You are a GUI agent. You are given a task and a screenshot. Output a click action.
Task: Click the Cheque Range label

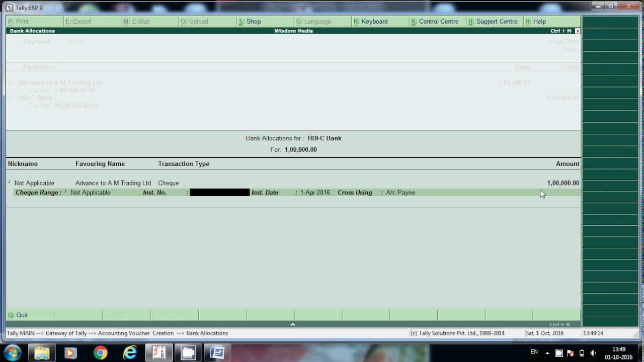point(38,193)
